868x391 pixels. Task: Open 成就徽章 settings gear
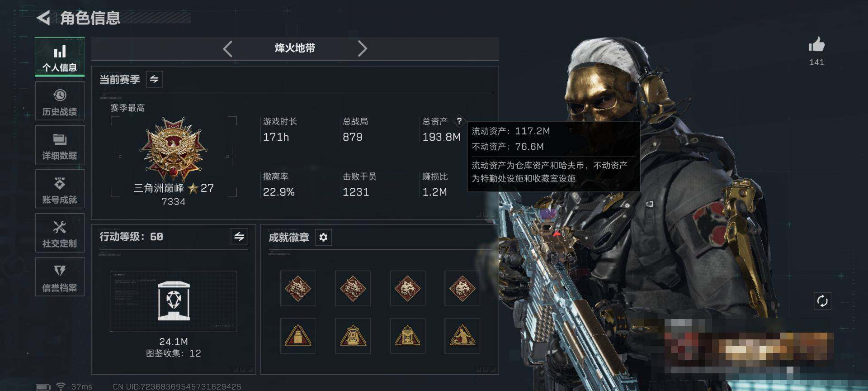click(323, 237)
